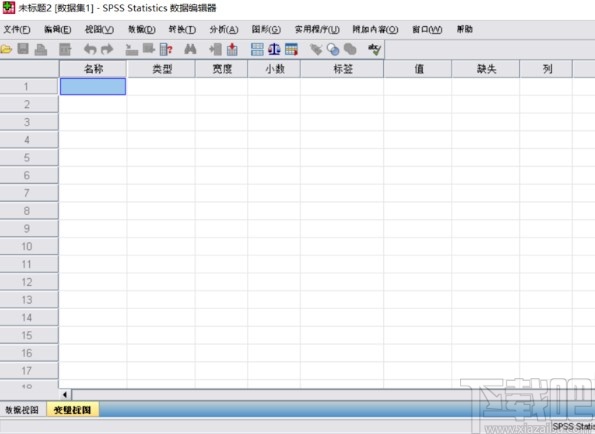Image resolution: width=595 pixels, height=434 pixels.
Task: Click the select cases table icon
Action: 291,49
